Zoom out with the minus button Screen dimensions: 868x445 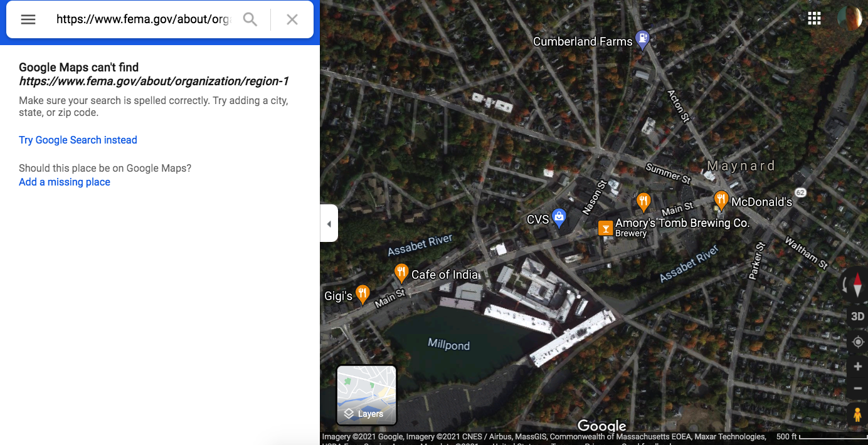[858, 389]
